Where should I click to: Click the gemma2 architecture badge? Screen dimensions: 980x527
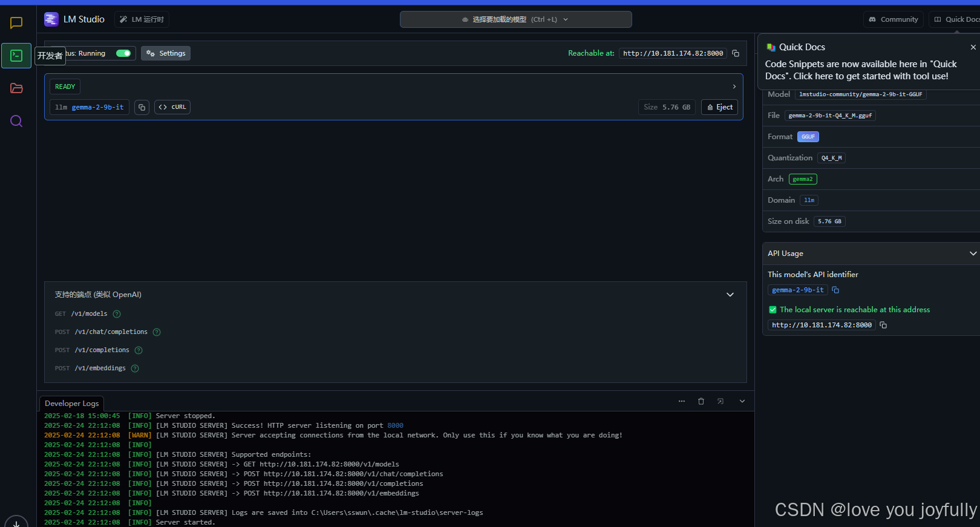pyautogui.click(x=803, y=179)
